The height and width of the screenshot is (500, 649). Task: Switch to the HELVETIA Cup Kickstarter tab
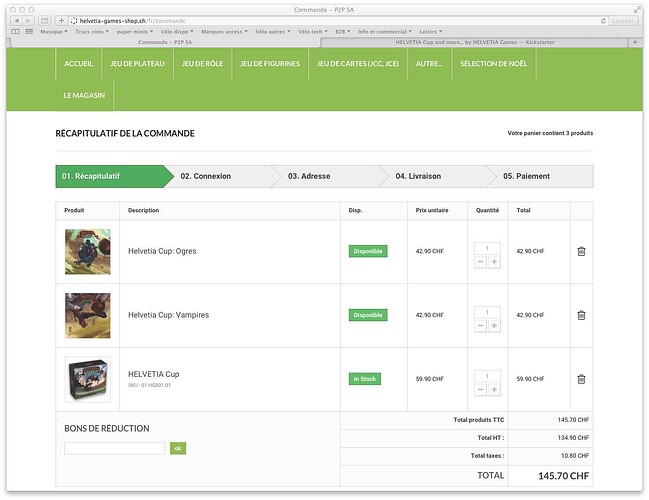[x=475, y=42]
